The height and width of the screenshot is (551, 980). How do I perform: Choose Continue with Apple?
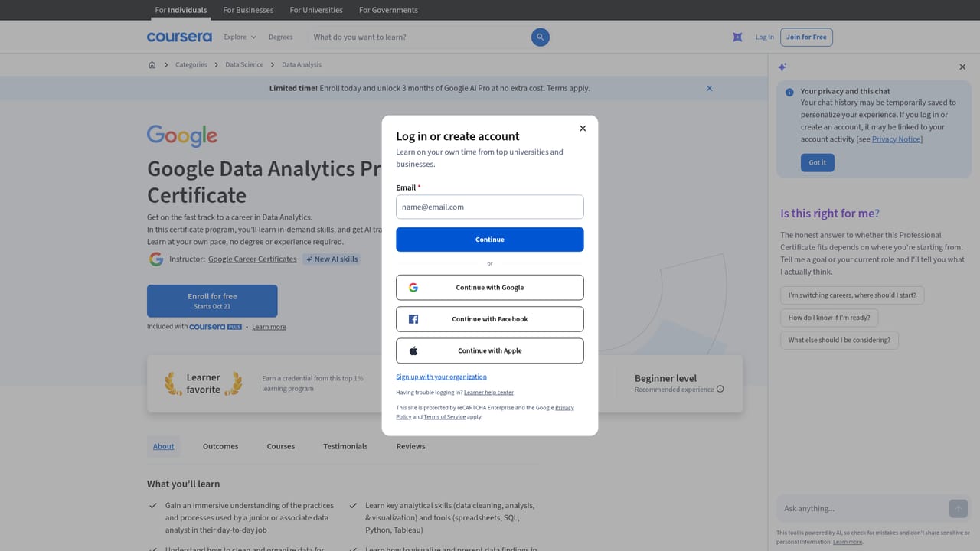(490, 350)
